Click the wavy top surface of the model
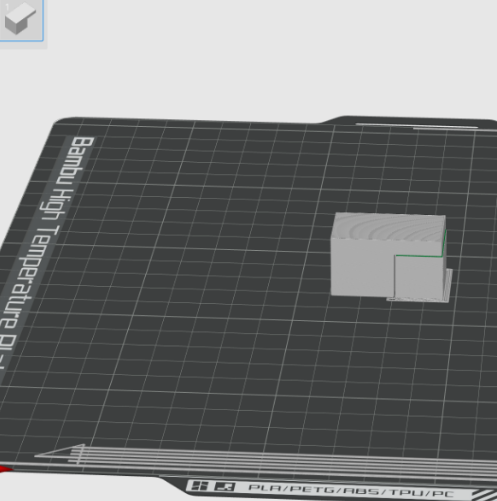This screenshot has width=497, height=501. point(389,227)
